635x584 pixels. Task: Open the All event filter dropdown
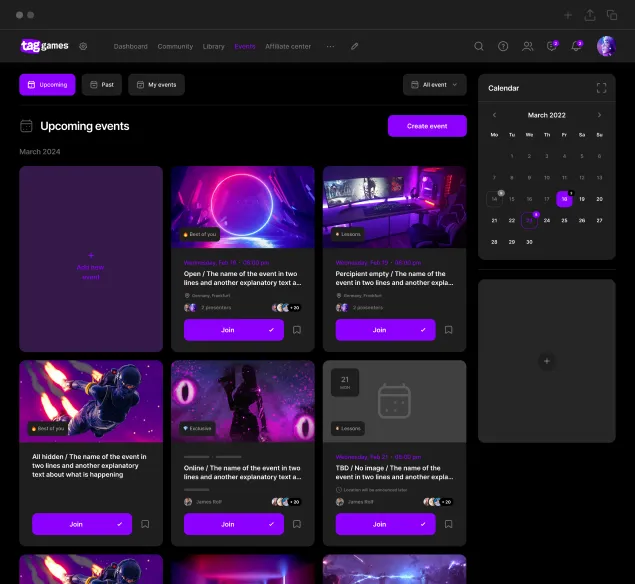[435, 85]
